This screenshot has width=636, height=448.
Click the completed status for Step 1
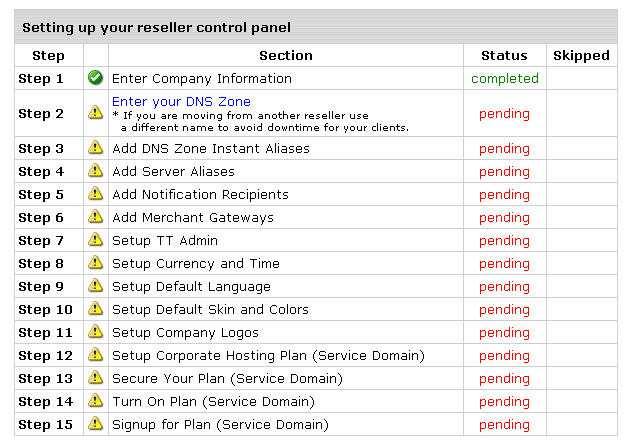point(505,78)
